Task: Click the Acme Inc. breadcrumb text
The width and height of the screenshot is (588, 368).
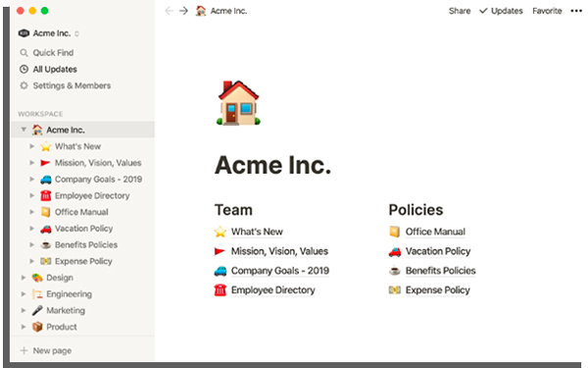Action: (228, 11)
